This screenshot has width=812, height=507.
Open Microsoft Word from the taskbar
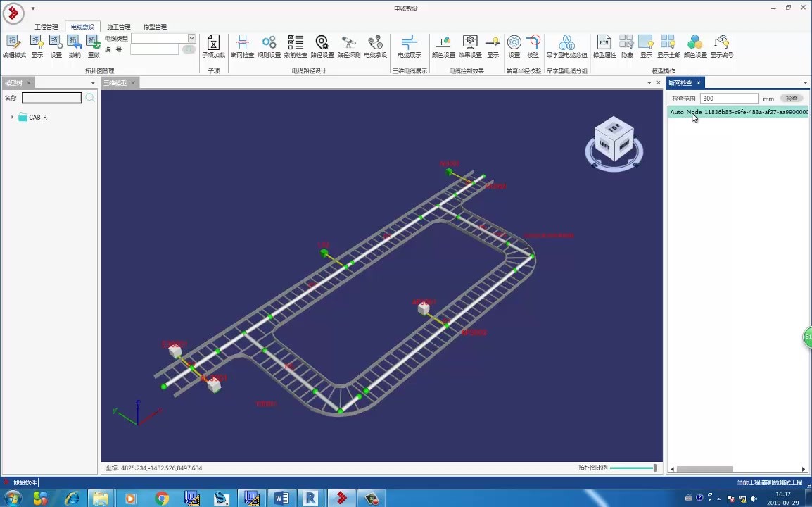(281, 498)
